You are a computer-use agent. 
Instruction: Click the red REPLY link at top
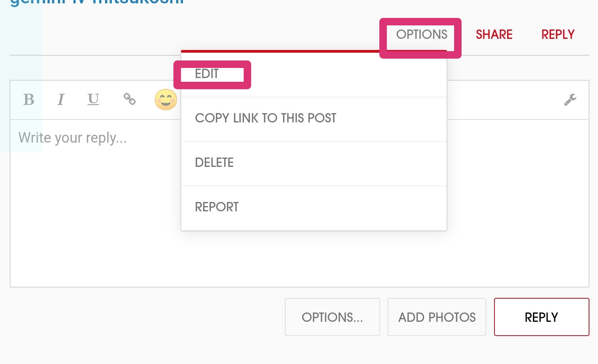click(x=558, y=35)
